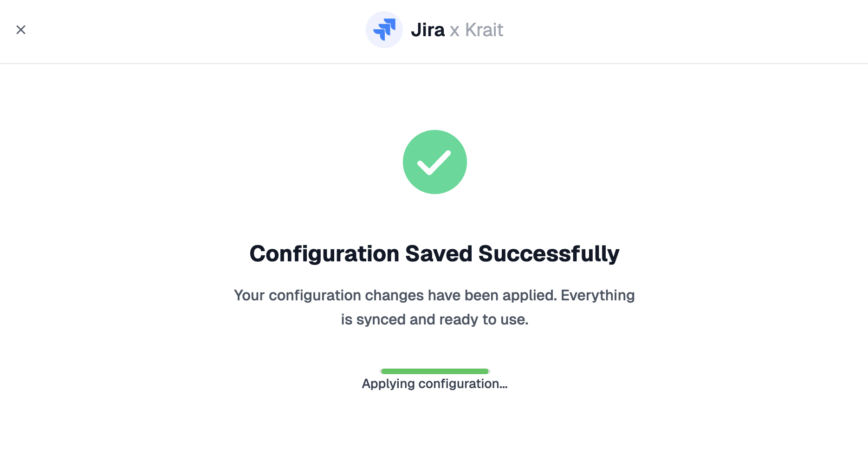
Task: Select the Jira label in the header title
Action: click(428, 29)
